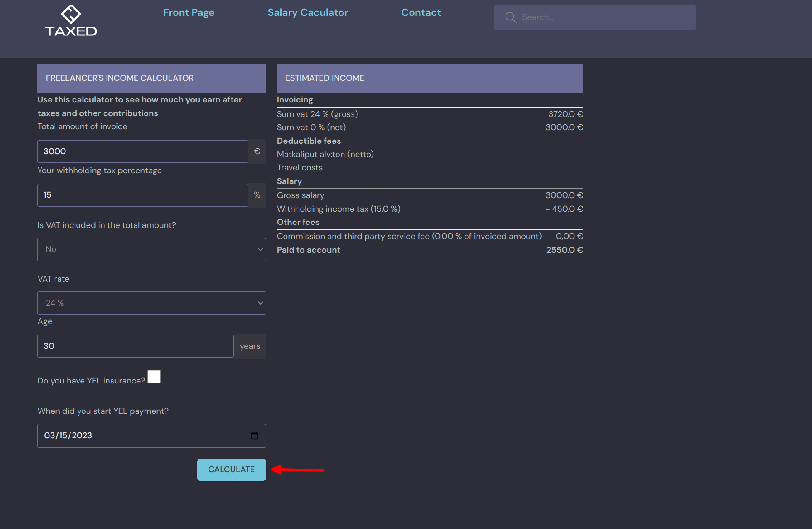This screenshot has width=812, height=529.
Task: Click the Deductible fees heading
Action: click(309, 141)
